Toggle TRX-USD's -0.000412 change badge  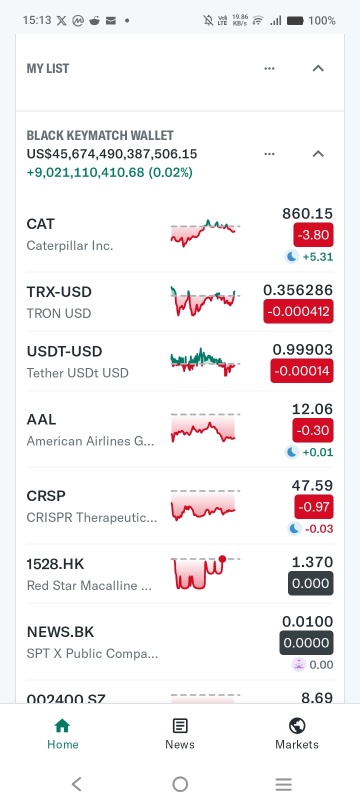click(298, 312)
